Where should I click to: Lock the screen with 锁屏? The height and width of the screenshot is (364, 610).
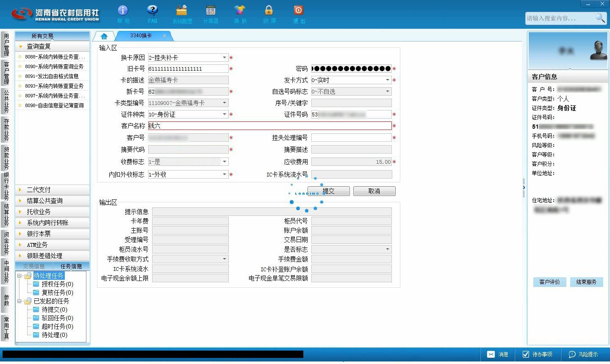(269, 14)
